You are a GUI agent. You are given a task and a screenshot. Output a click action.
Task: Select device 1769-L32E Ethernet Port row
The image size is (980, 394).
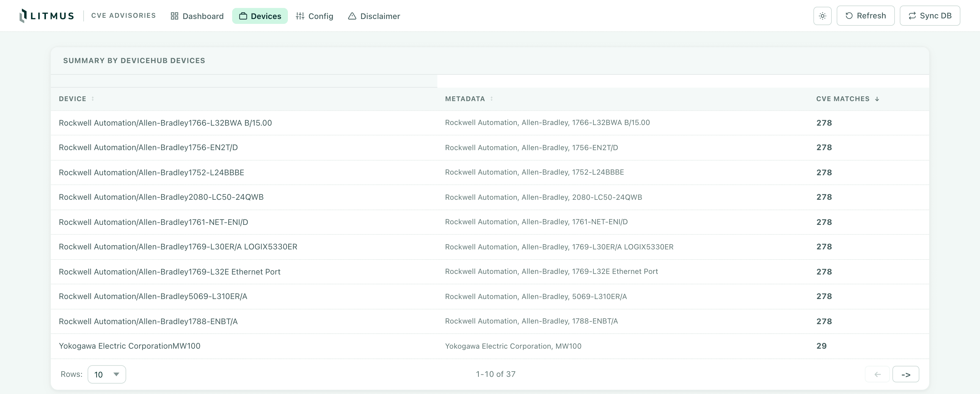[x=490, y=272]
